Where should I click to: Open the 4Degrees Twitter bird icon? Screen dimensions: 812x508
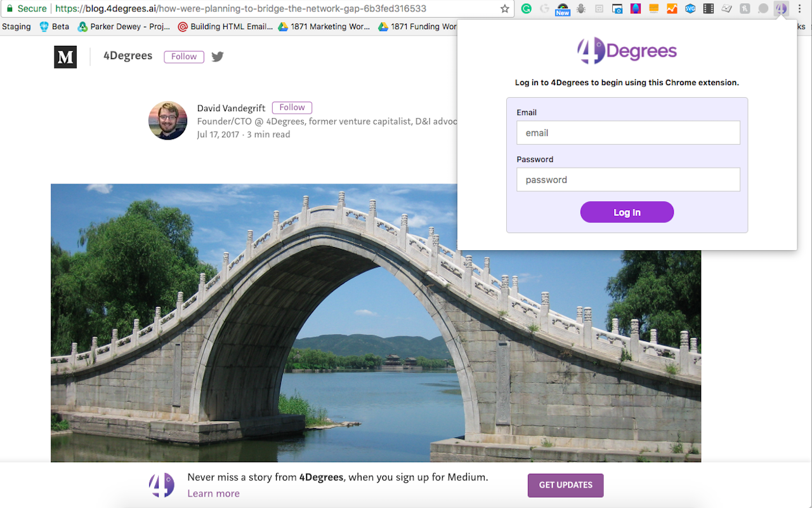tap(218, 57)
